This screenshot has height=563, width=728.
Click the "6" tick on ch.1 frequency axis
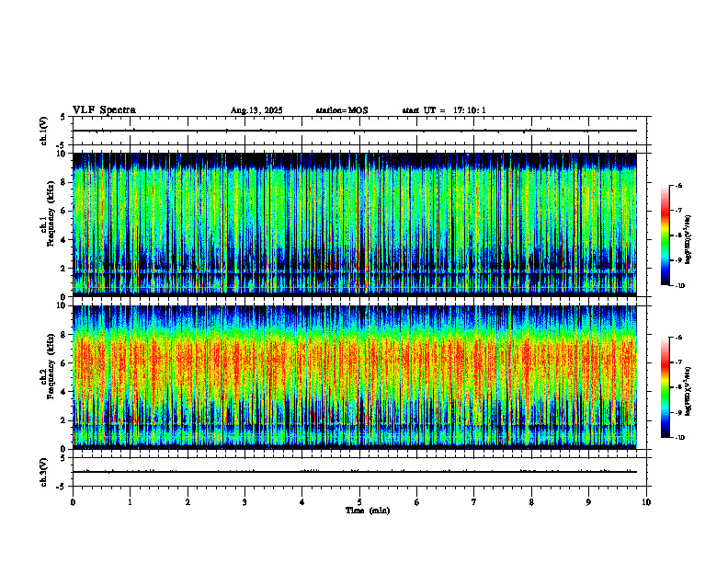(64, 211)
